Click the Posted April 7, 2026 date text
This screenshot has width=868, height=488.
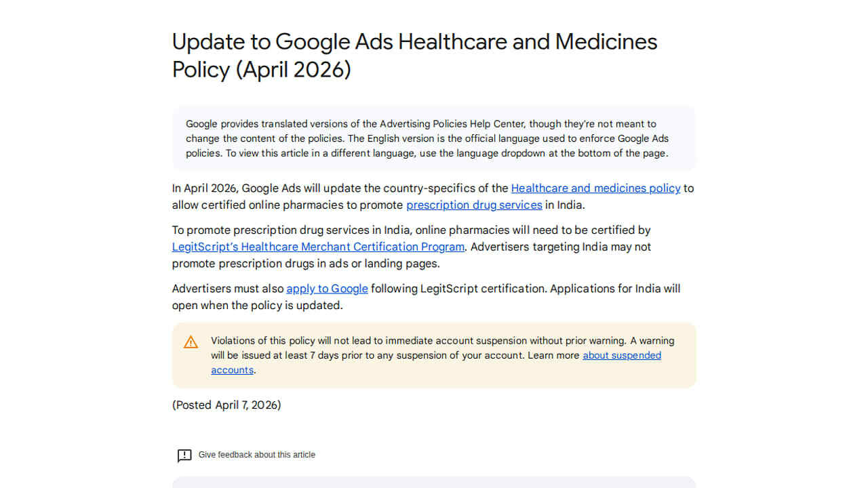point(226,405)
